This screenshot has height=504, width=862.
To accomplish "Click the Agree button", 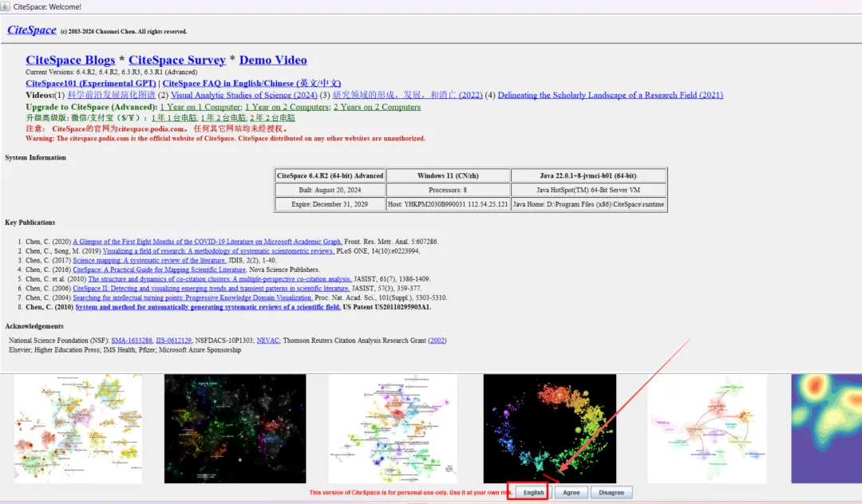I will (x=571, y=493).
